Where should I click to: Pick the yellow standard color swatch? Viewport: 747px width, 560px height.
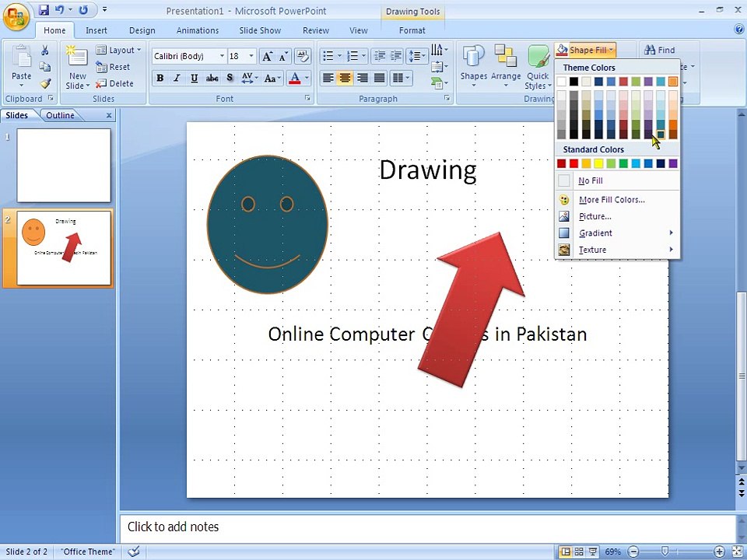[x=599, y=164]
